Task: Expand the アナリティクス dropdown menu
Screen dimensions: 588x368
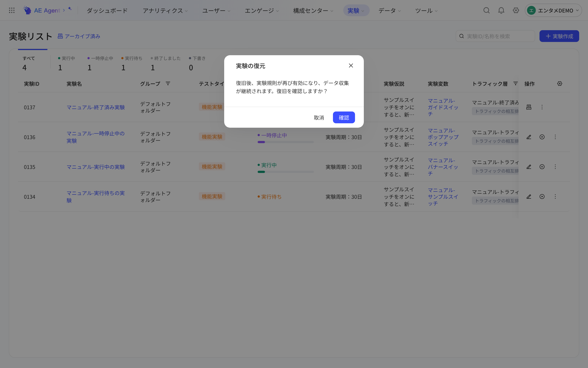Action: (x=165, y=10)
